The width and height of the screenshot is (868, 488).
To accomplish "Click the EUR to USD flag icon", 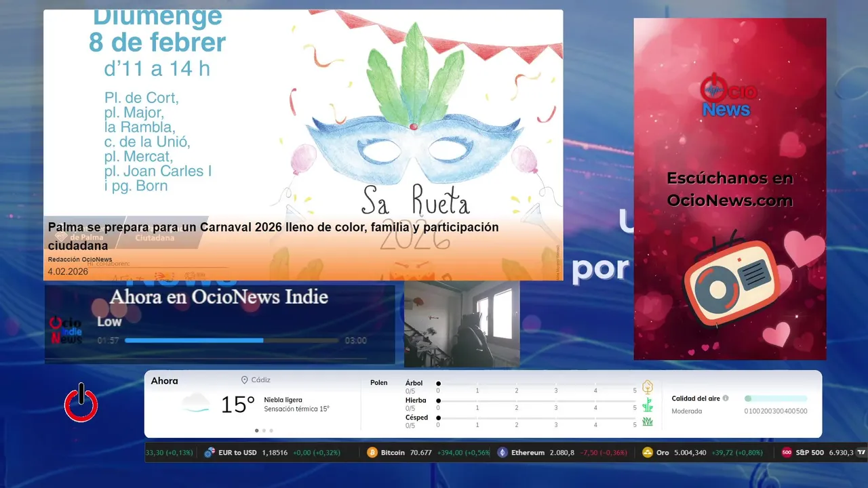I will (210, 452).
